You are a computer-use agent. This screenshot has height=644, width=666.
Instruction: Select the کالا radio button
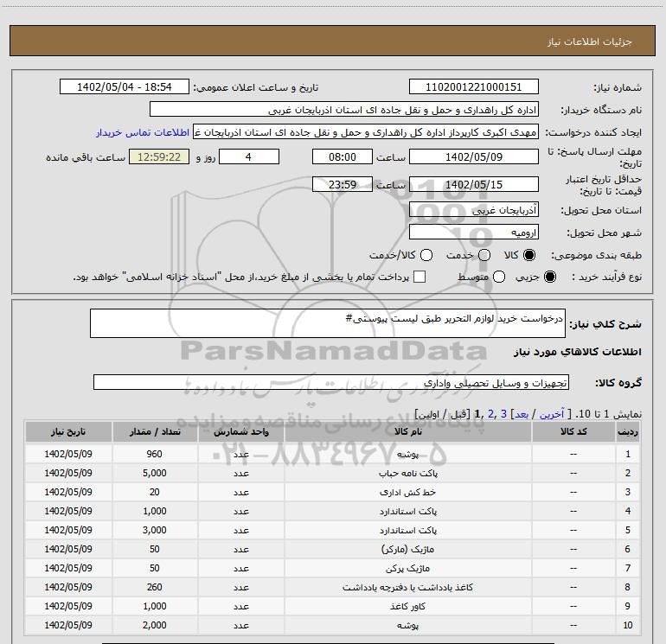click(x=529, y=255)
